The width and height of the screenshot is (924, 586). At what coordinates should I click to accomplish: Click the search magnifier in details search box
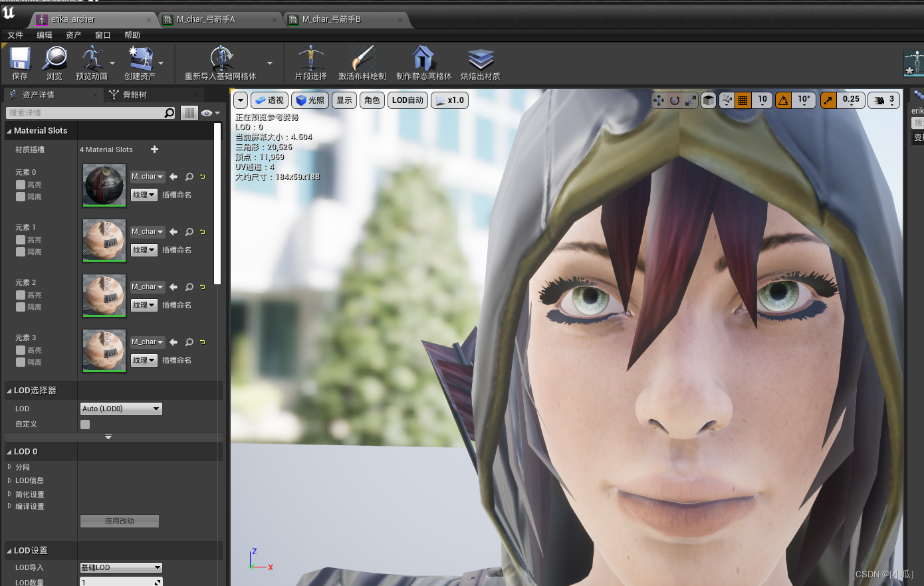click(169, 113)
